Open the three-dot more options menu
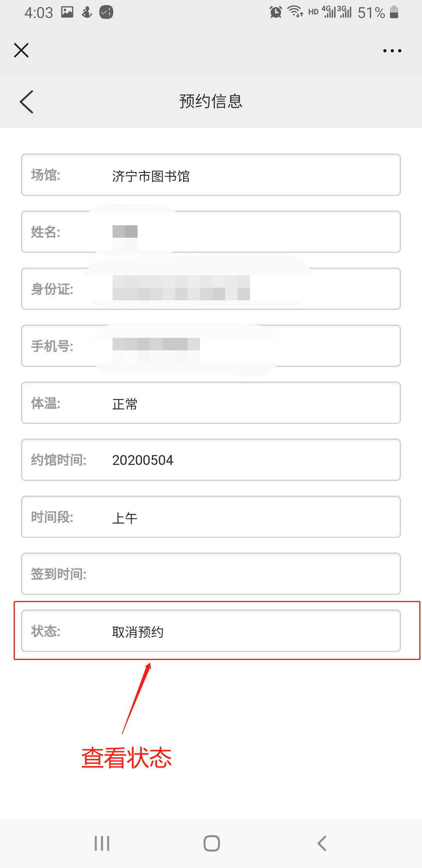This screenshot has width=422, height=868. coord(392,51)
